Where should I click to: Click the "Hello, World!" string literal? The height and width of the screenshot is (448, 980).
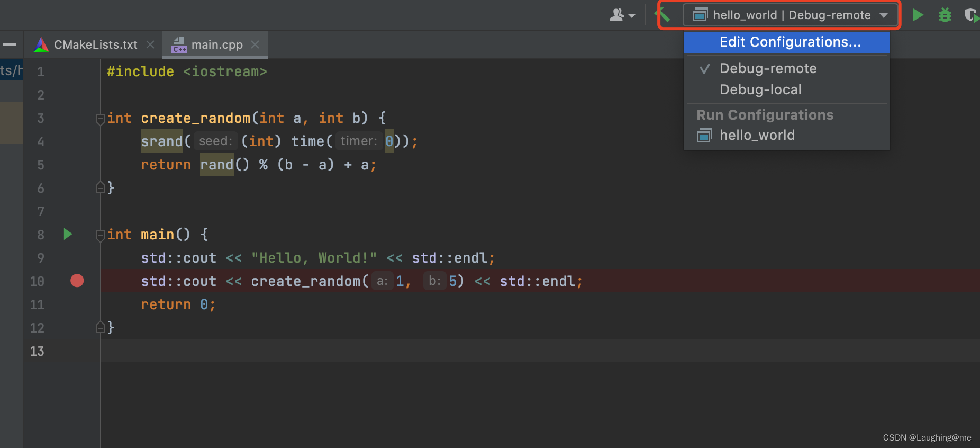tap(314, 258)
